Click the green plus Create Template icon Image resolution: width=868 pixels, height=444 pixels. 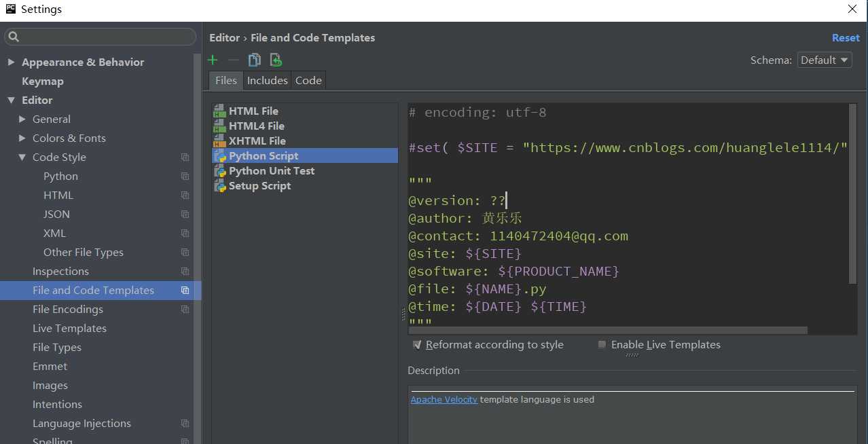213,60
